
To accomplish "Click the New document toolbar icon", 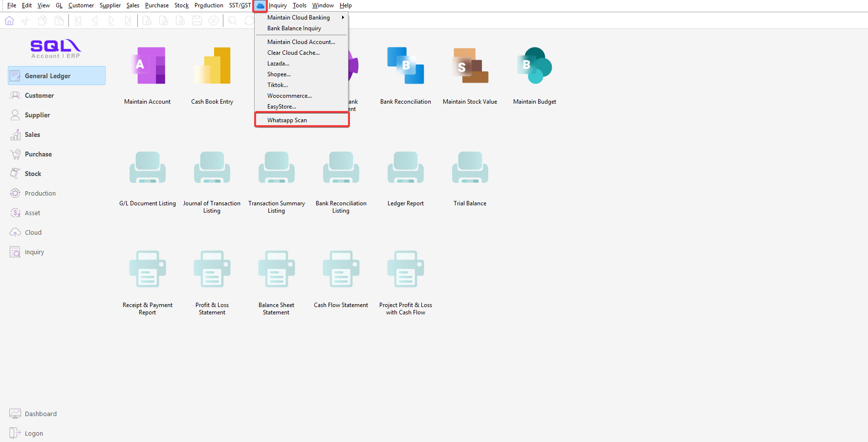I will tap(147, 21).
